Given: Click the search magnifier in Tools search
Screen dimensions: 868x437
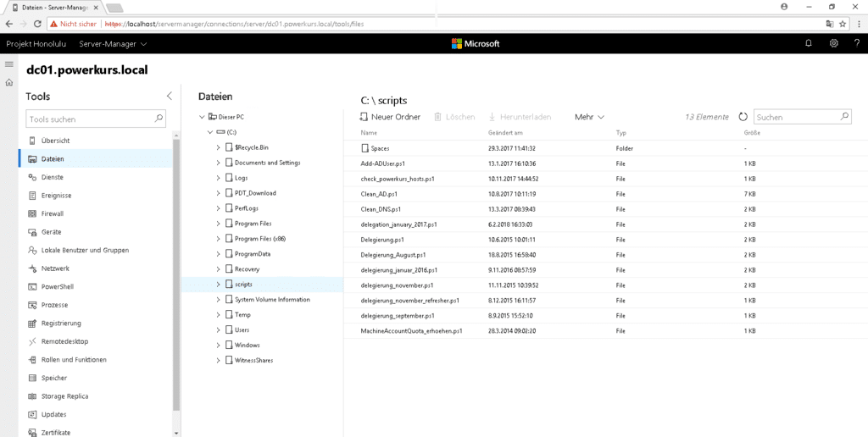Looking at the screenshot, I should (159, 119).
